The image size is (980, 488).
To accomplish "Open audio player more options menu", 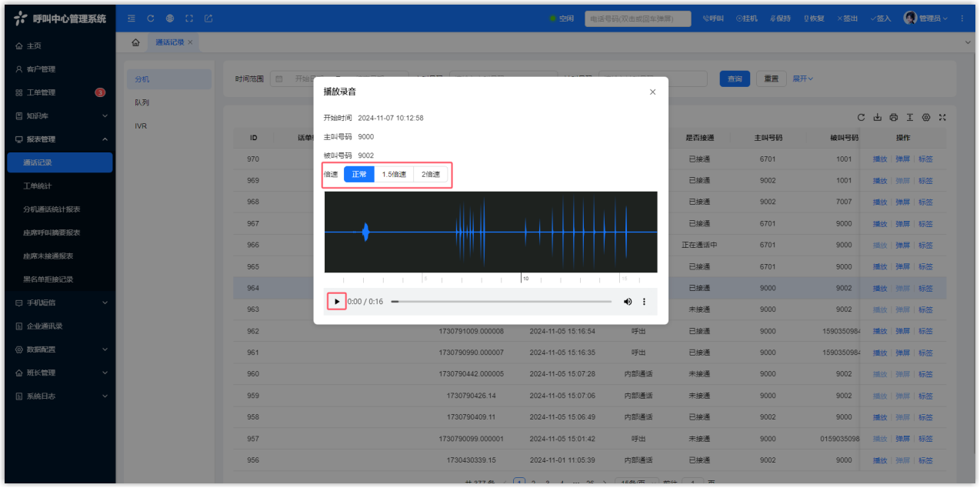I will (x=645, y=302).
